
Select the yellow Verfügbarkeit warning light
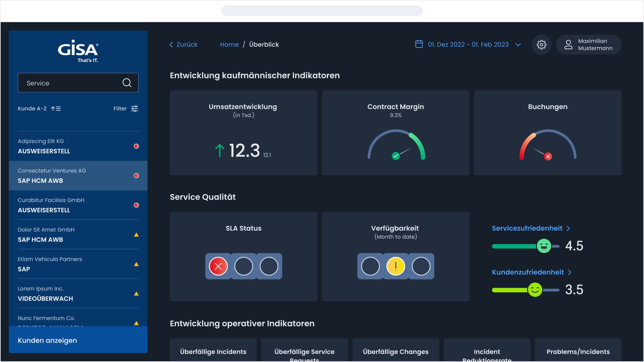point(395,266)
